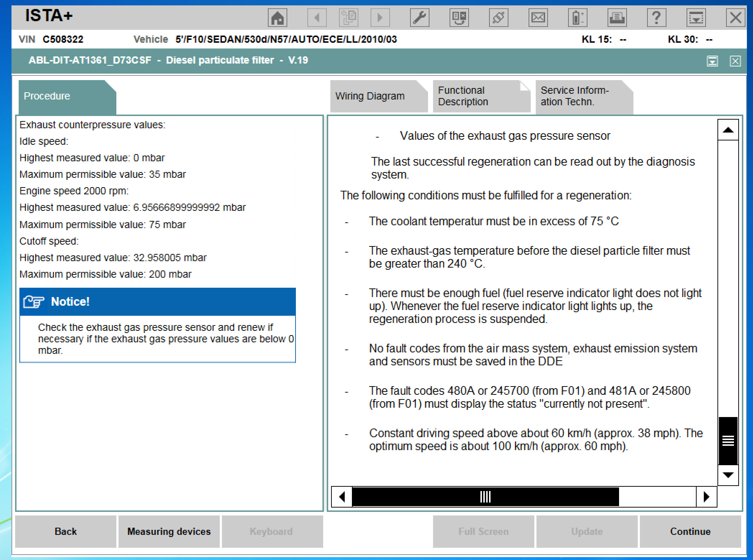Open the wrench settings icon
The width and height of the screenshot is (753, 560).
coord(419,18)
